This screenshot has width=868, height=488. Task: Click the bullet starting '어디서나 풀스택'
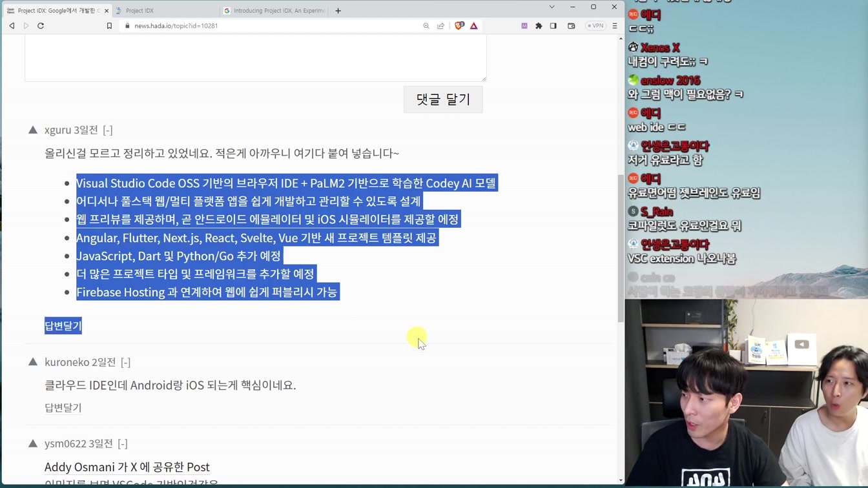(x=249, y=201)
